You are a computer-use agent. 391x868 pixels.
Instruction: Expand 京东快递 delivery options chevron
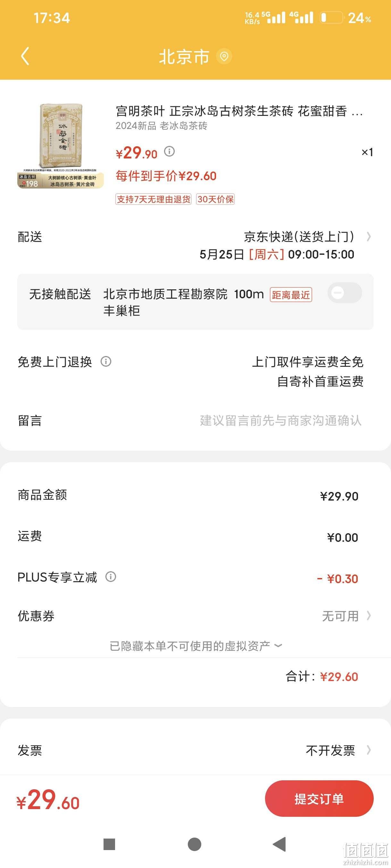[369, 237]
